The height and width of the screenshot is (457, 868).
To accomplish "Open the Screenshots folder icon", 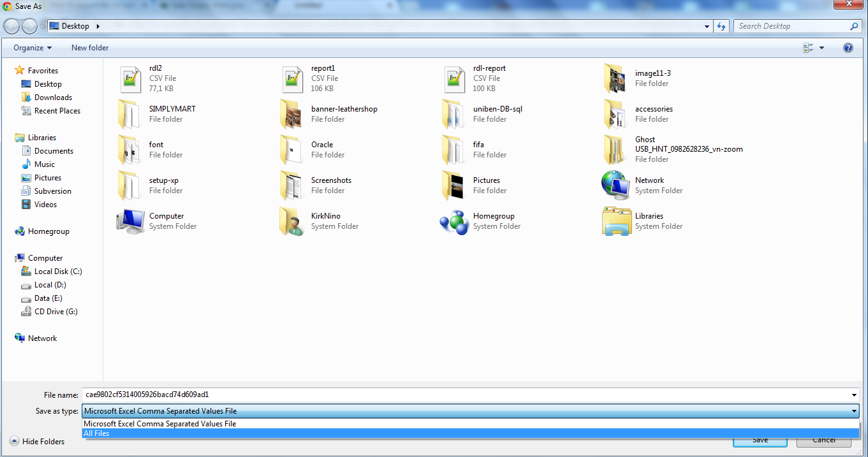I will pos(291,185).
